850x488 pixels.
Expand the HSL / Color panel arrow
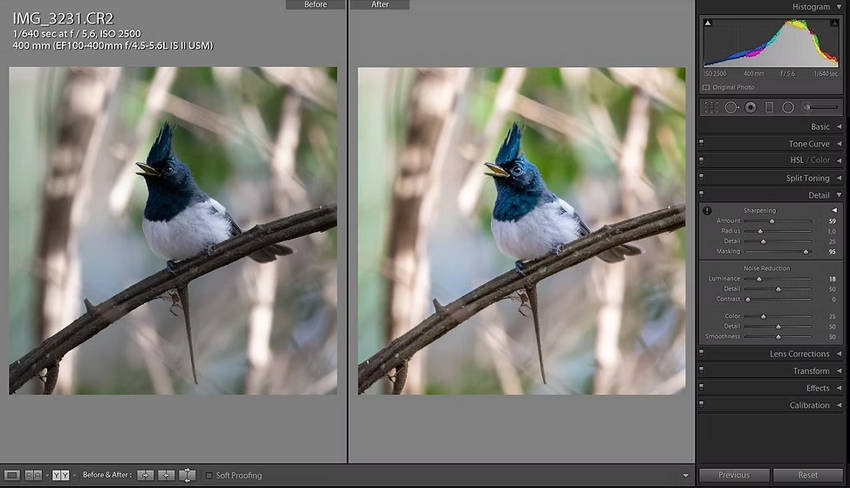(839, 160)
